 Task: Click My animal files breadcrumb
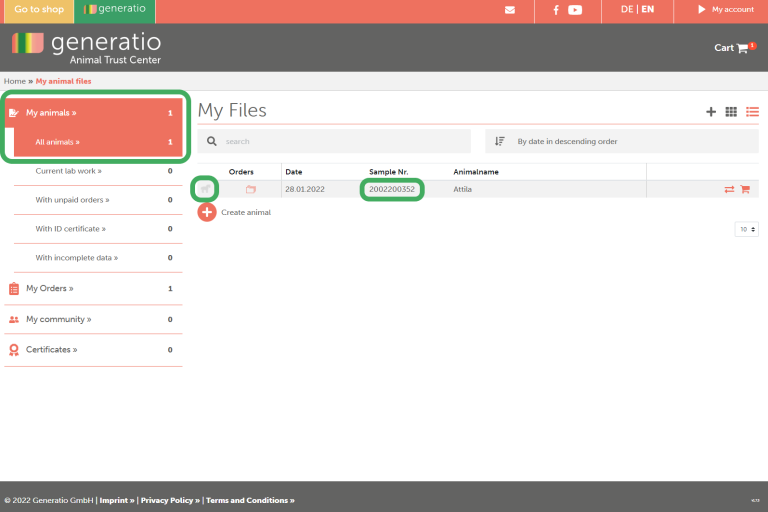coord(63,81)
